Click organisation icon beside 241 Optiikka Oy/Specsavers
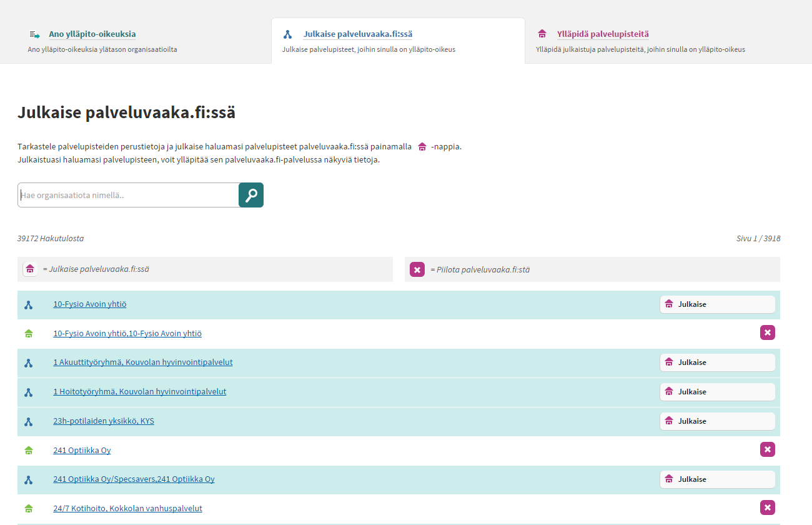812x525 pixels. (x=28, y=480)
